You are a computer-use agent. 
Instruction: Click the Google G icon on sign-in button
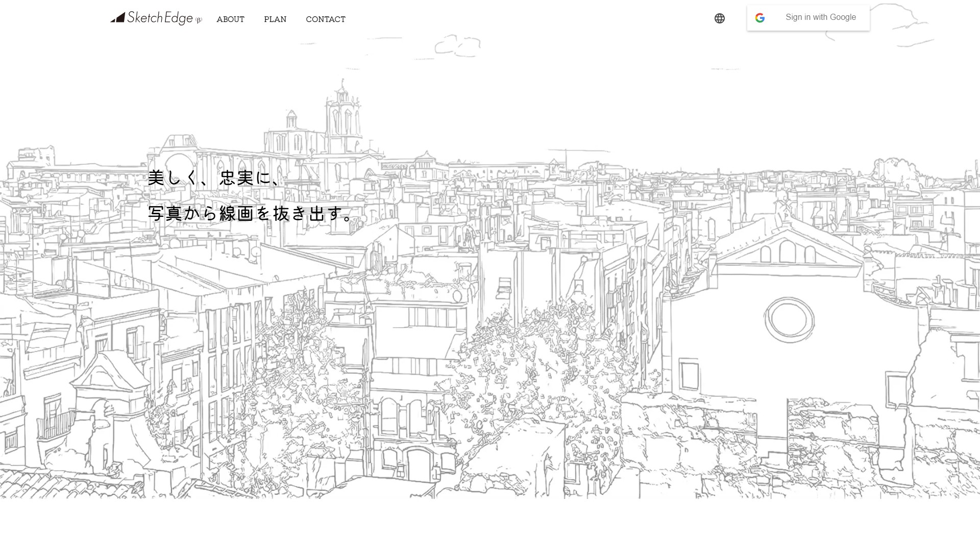click(760, 17)
